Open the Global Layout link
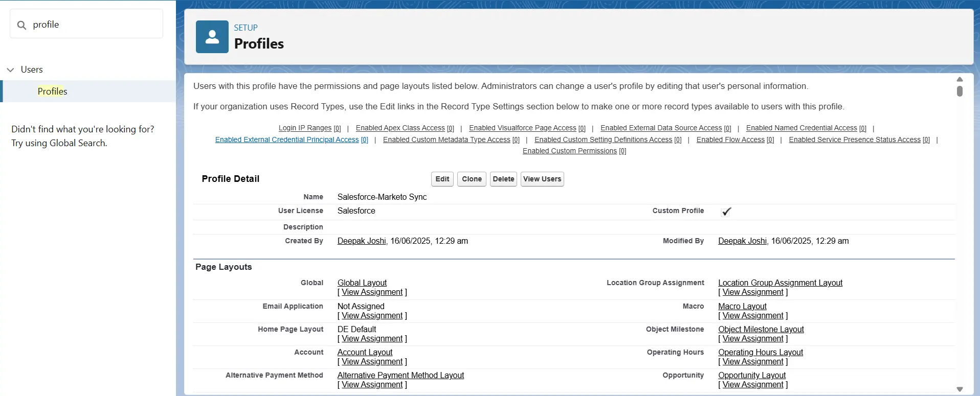The image size is (980, 396). pyautogui.click(x=362, y=283)
